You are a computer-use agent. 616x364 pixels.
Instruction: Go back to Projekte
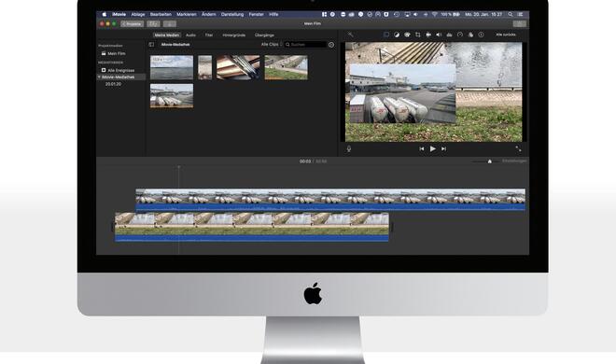(132, 24)
